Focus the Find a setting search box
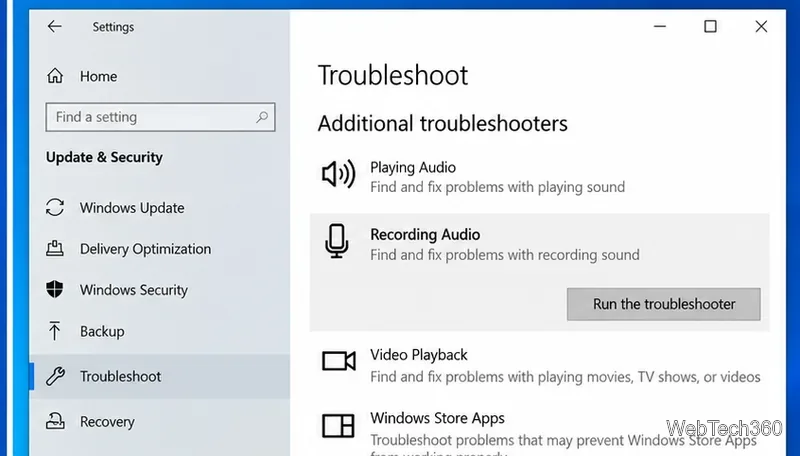The image size is (800, 456). pos(160,117)
